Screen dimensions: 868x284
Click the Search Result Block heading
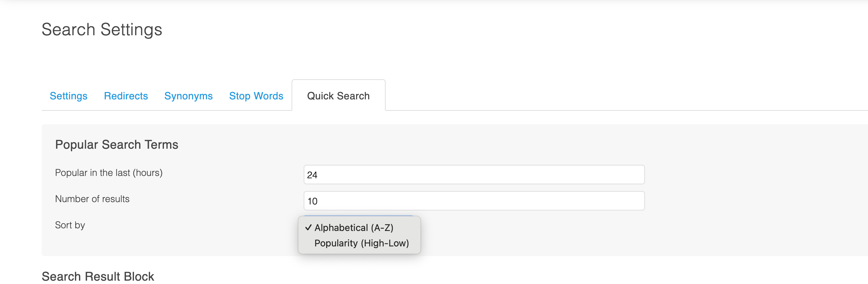[98, 277]
